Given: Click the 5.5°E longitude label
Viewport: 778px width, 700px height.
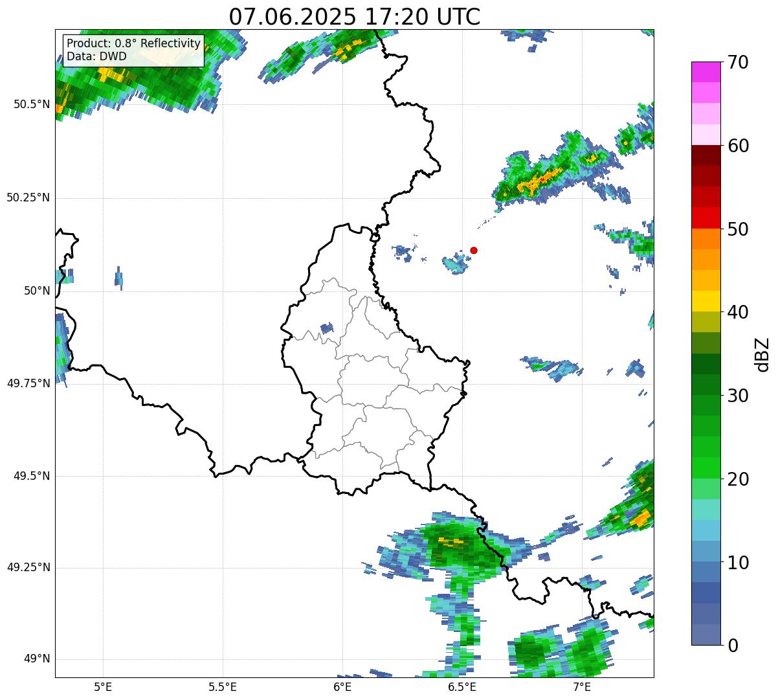Looking at the screenshot, I should click(x=223, y=686).
